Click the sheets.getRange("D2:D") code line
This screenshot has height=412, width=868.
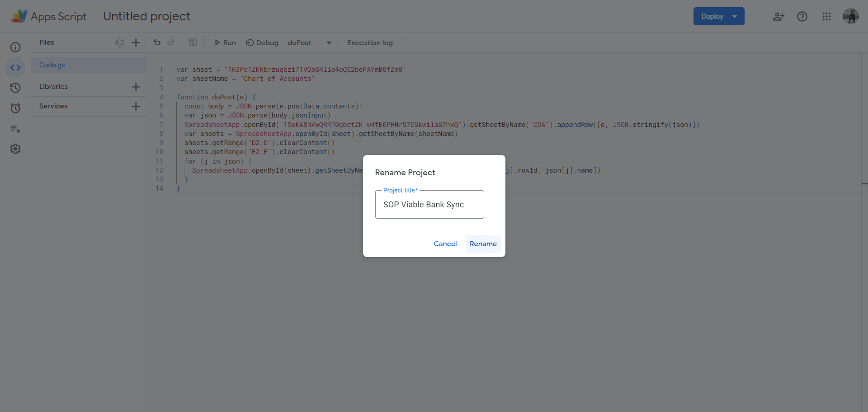pos(259,143)
